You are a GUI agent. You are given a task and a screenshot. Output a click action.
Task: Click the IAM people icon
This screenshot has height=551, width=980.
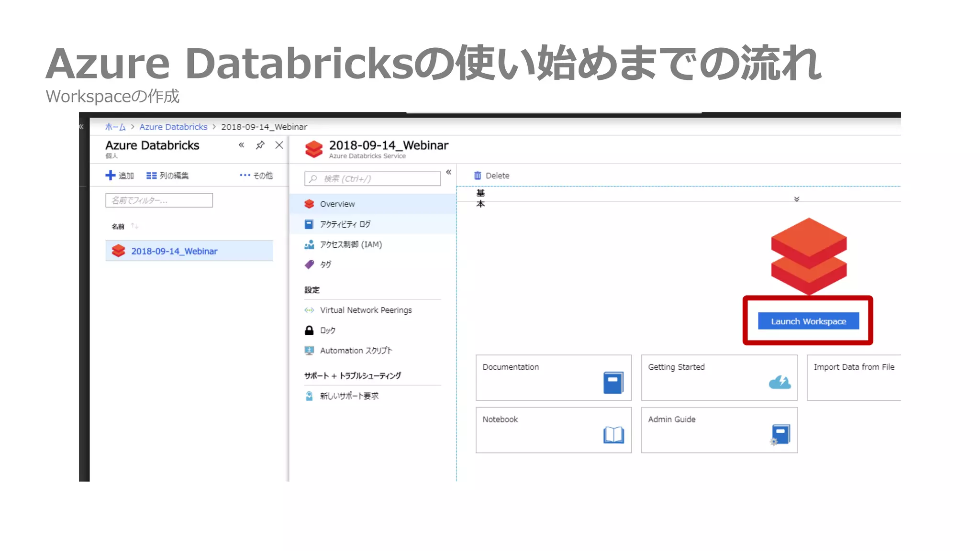click(x=309, y=244)
